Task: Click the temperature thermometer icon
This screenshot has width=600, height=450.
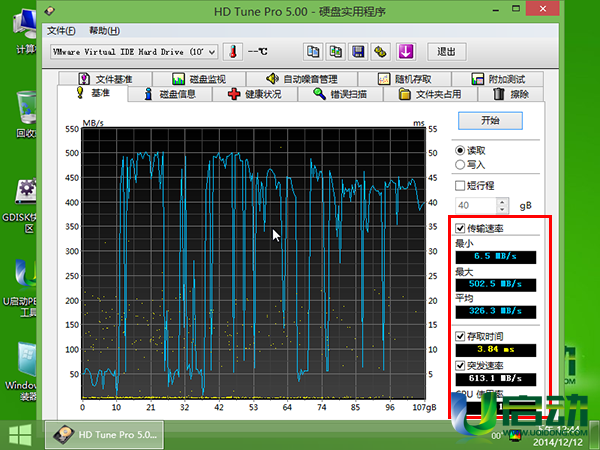Action: click(x=233, y=52)
